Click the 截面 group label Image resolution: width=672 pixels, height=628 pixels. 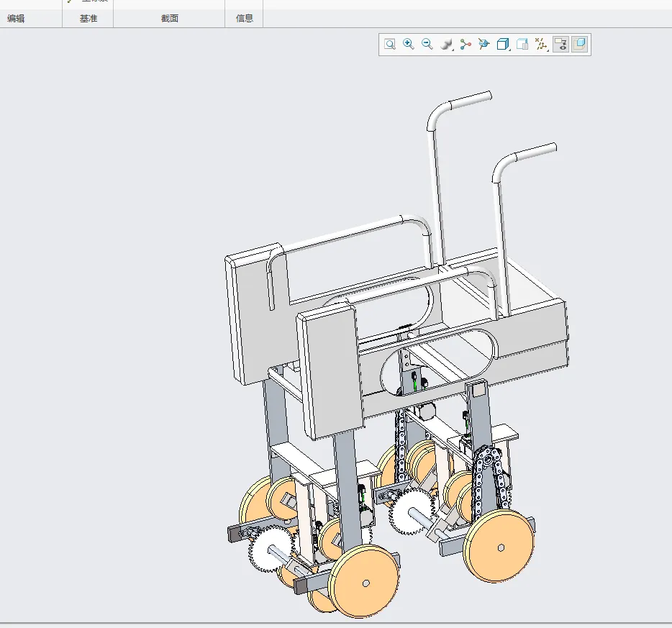tap(170, 19)
